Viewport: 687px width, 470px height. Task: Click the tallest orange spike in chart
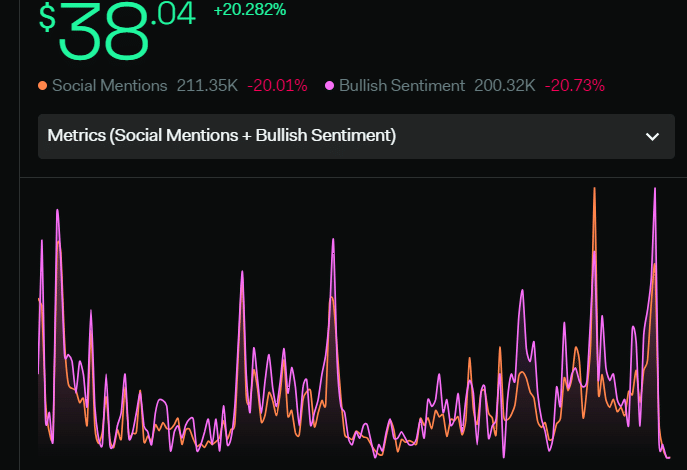point(595,190)
